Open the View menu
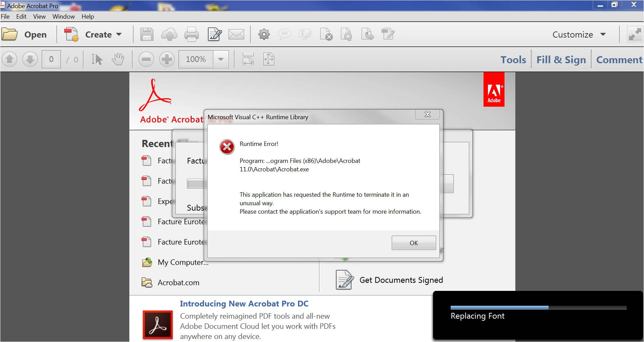 coord(39,17)
